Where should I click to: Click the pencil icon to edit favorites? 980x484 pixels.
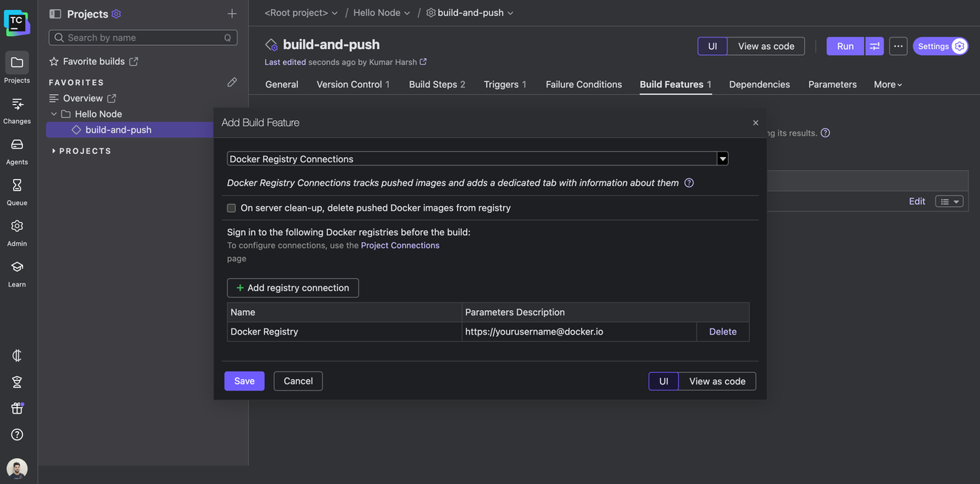click(x=232, y=82)
